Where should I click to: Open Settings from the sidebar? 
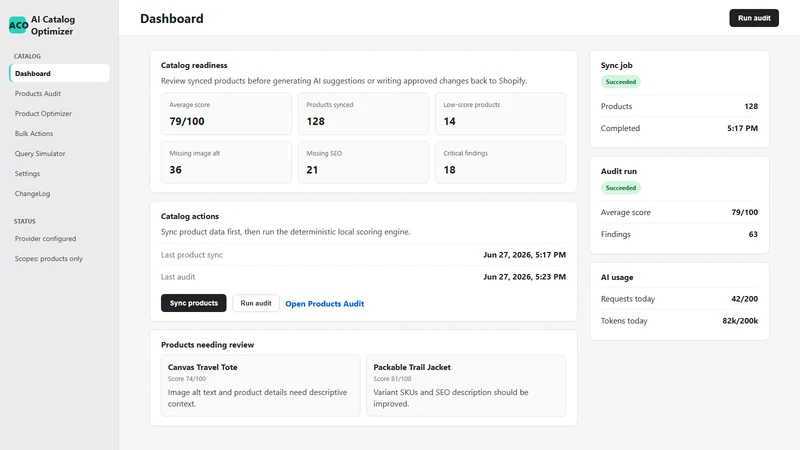(27, 173)
